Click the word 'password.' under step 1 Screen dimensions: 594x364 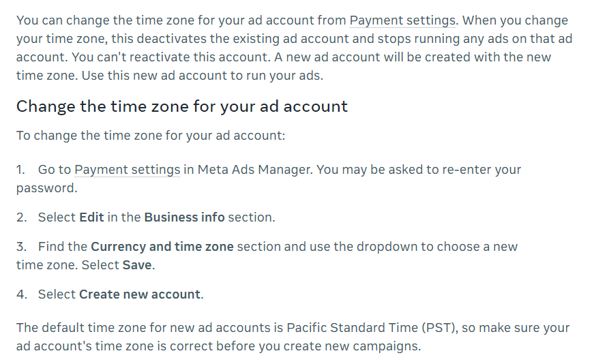click(46, 188)
